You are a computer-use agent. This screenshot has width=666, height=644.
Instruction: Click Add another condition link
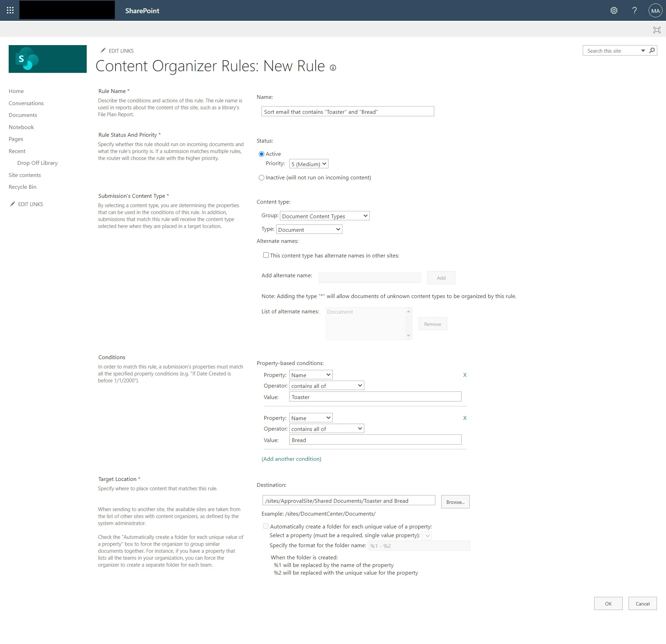pos(291,459)
